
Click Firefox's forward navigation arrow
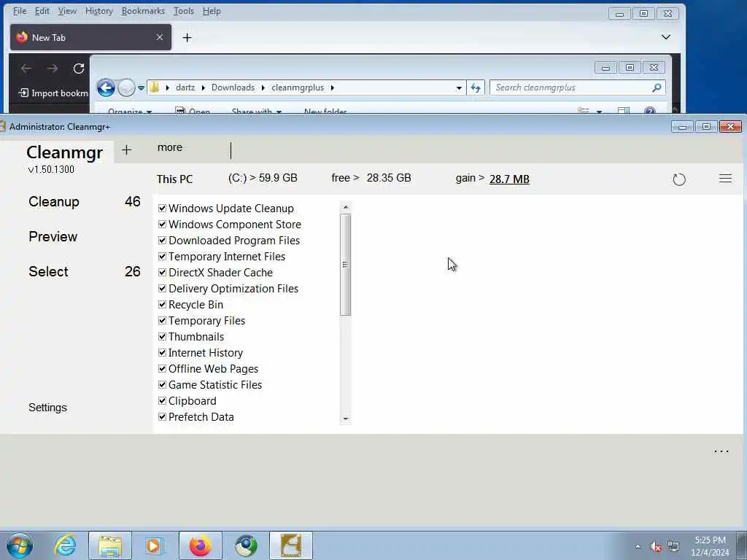pos(53,69)
